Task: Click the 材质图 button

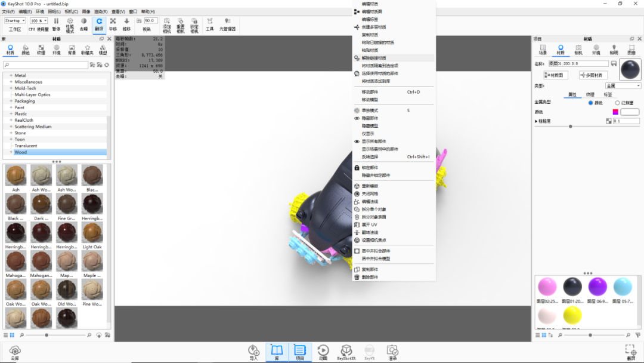Action: coord(556,75)
